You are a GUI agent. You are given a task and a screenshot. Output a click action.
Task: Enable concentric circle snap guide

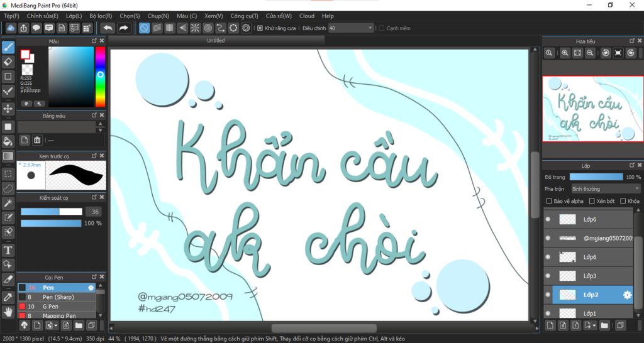point(208,28)
